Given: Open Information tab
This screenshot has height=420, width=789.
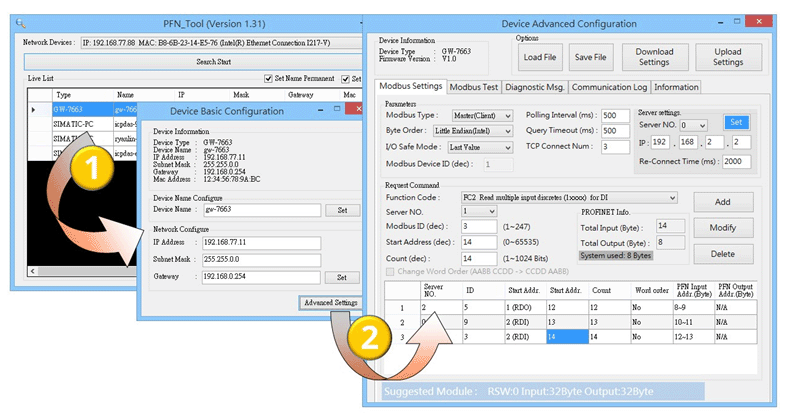Looking at the screenshot, I should [676, 87].
